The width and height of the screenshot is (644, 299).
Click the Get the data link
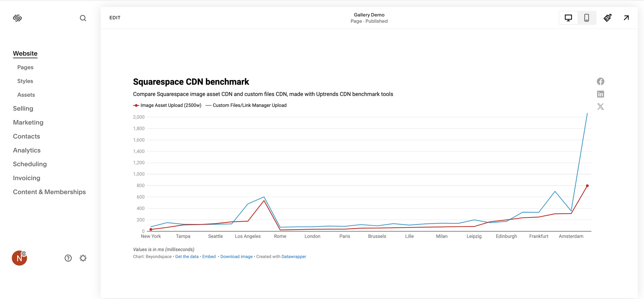[187, 257]
